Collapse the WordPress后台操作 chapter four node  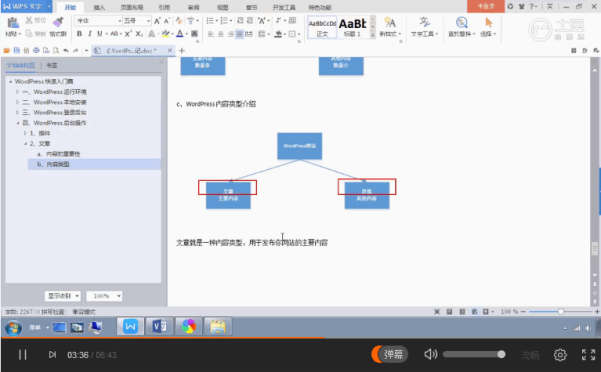(x=17, y=123)
